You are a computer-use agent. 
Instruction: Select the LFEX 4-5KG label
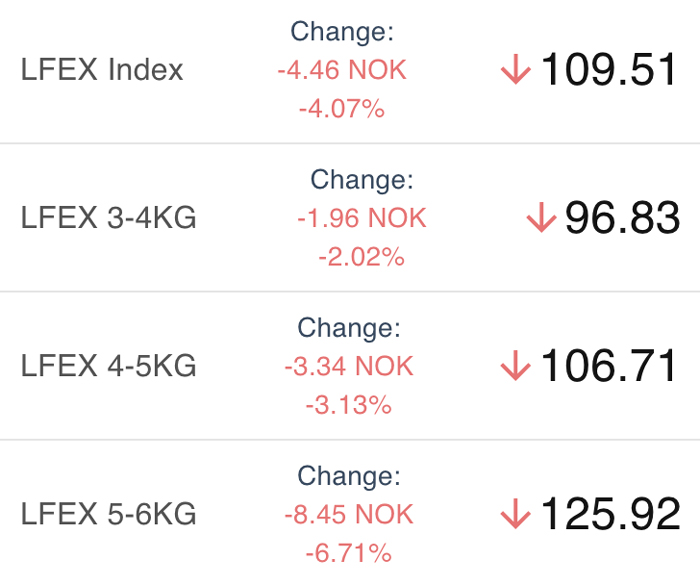[108, 366]
